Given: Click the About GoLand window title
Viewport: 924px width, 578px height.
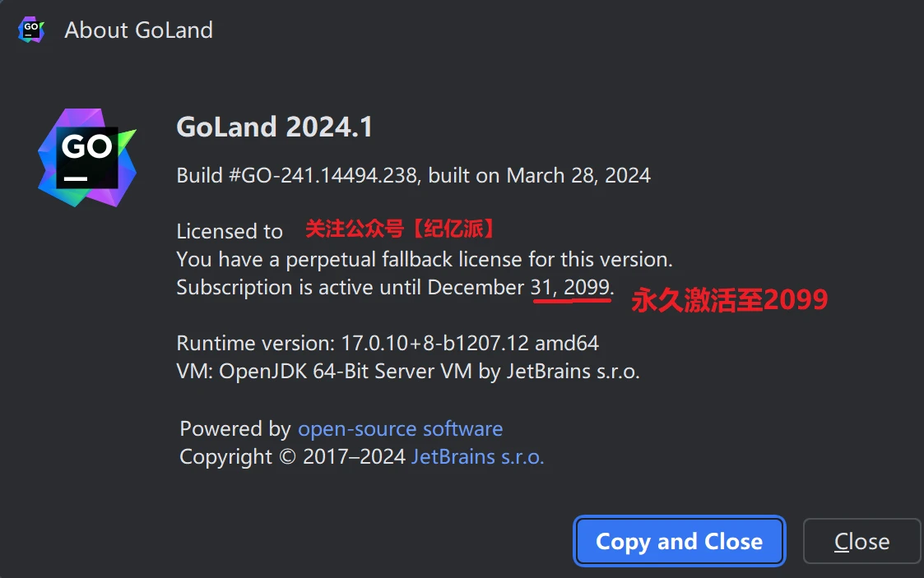Looking at the screenshot, I should (x=138, y=30).
